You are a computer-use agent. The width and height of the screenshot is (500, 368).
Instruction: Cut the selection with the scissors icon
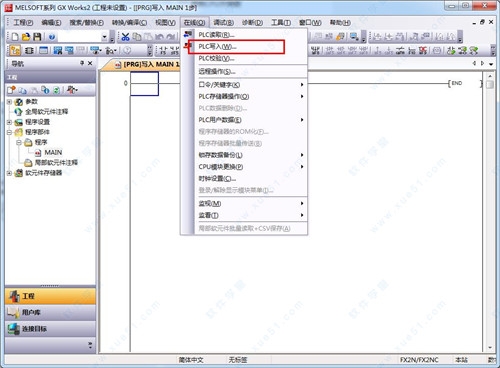[x=125, y=37]
